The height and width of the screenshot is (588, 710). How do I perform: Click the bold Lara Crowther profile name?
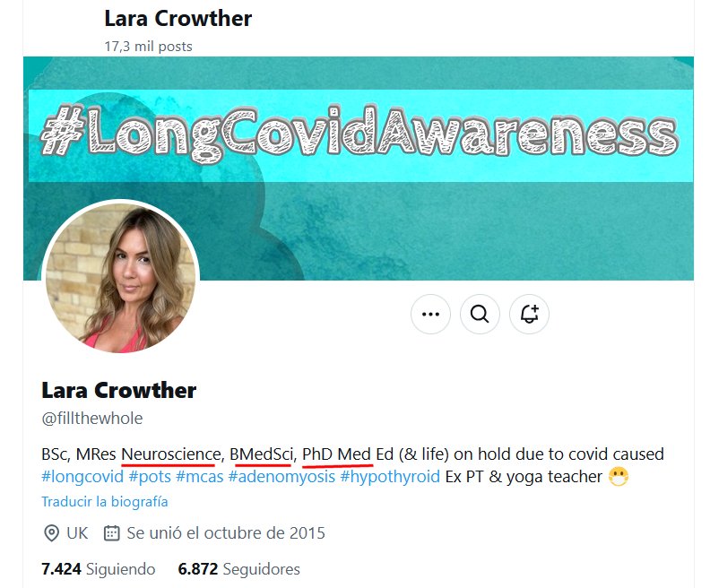[x=118, y=390]
